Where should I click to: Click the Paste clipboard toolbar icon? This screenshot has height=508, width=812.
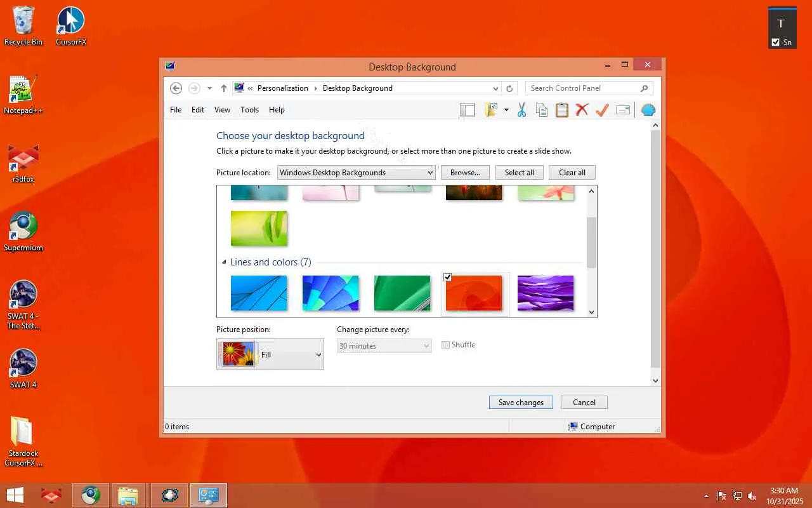[562, 110]
